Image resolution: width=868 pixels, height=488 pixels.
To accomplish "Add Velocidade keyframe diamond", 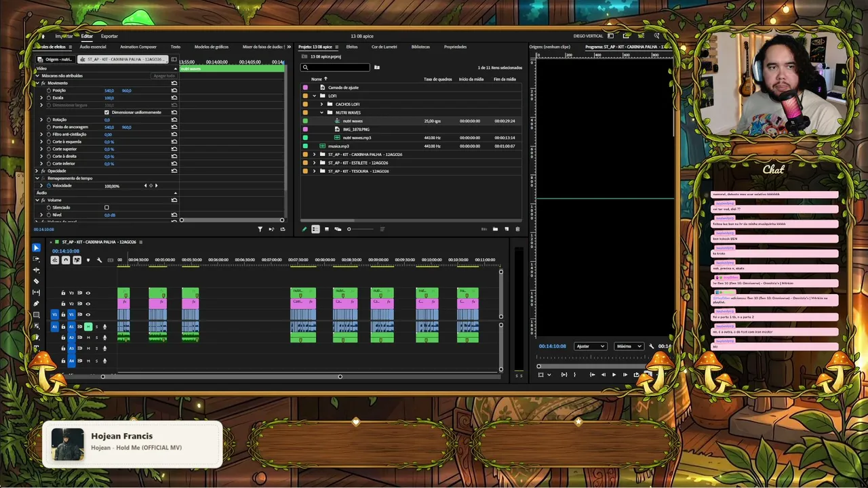I will click(151, 186).
